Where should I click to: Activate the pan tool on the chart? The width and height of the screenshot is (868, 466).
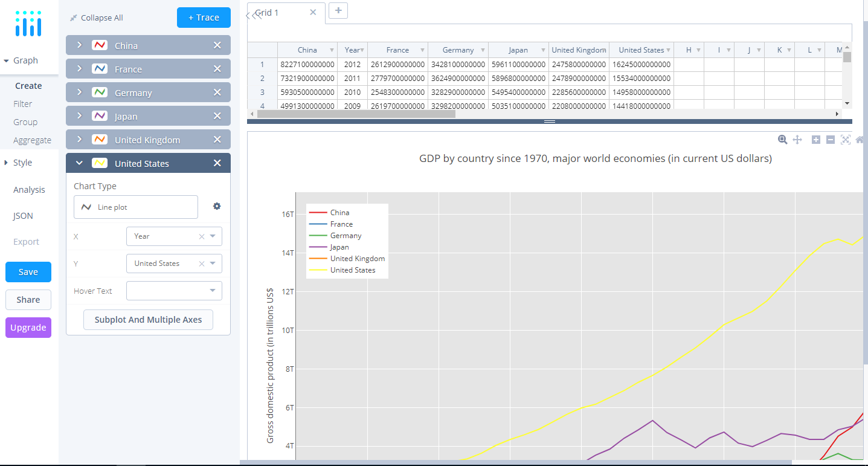tap(797, 140)
